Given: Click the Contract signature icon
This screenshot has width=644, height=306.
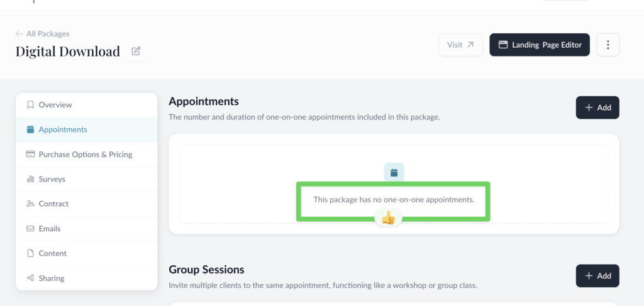Looking at the screenshot, I should [x=30, y=204].
